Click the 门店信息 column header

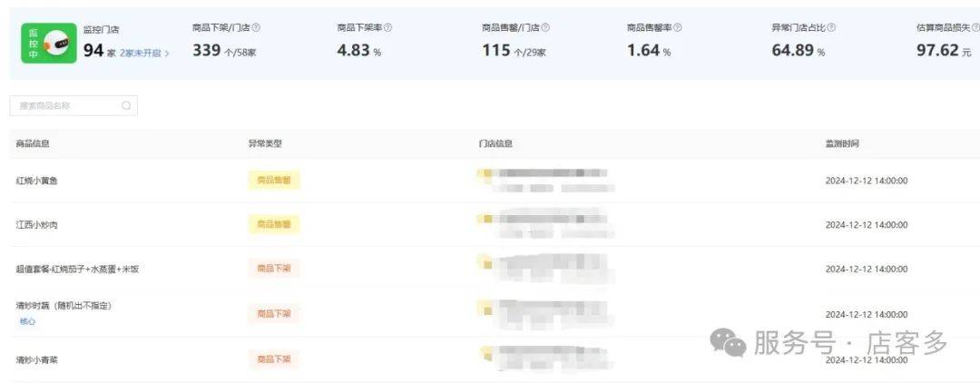click(495, 143)
